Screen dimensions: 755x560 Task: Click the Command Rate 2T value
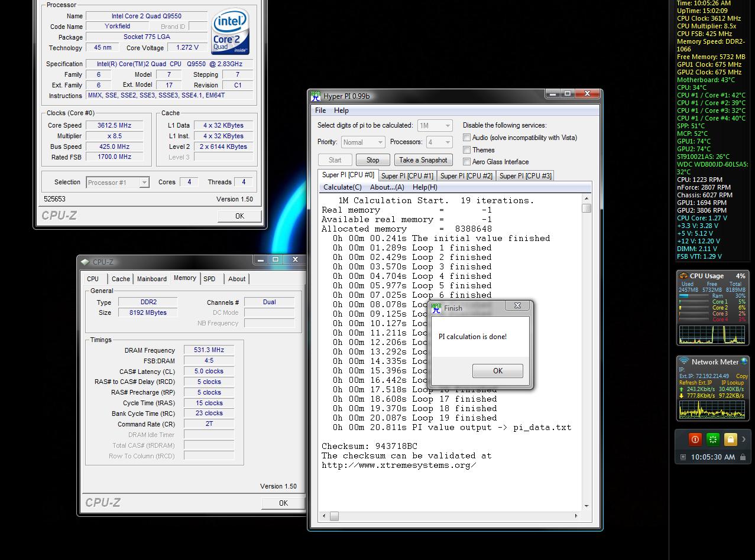point(209,424)
